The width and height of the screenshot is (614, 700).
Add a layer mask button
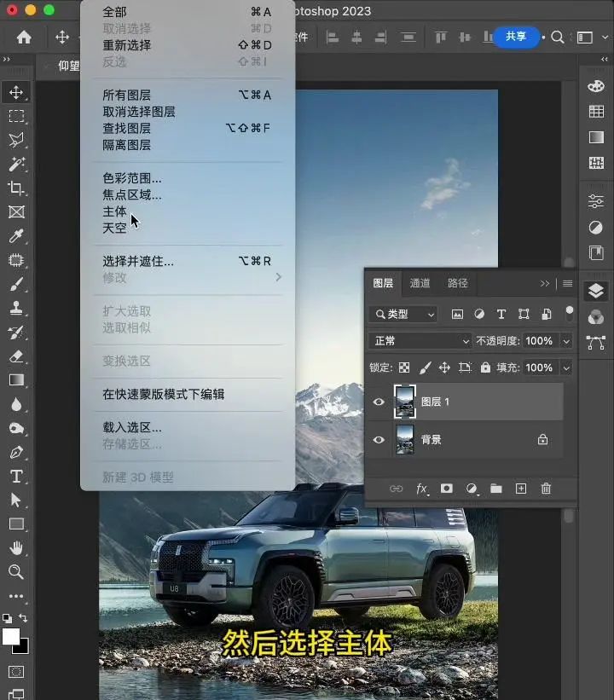[447, 489]
